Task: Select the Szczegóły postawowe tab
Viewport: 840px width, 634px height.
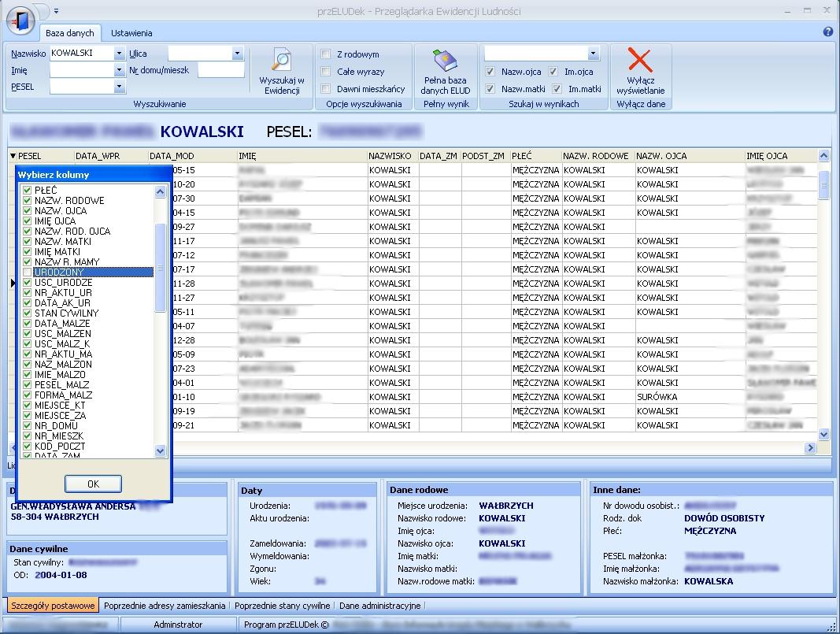Action: (x=53, y=606)
